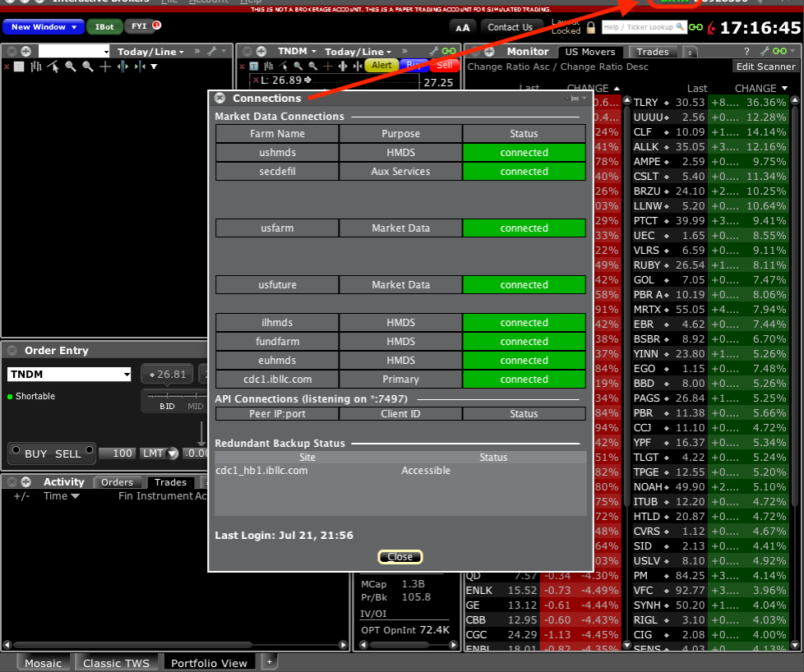804x672 pixels.
Task: Select the text annotation tool on the chart
Action: point(255,65)
